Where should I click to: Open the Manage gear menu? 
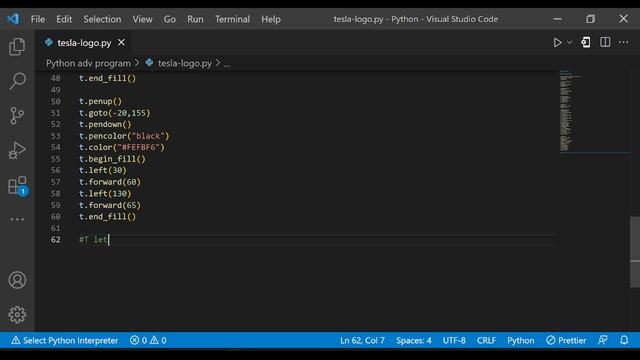[17, 314]
